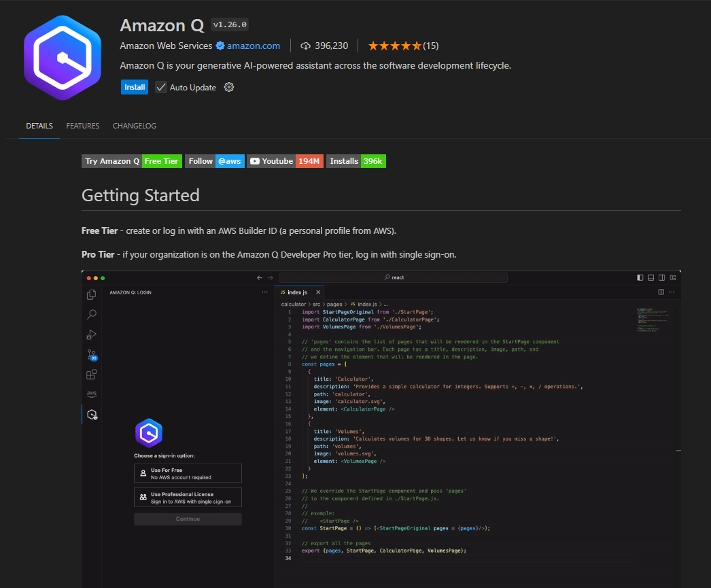Switch to the FEATURES tab
Screen dimensions: 711x588
tap(82, 126)
